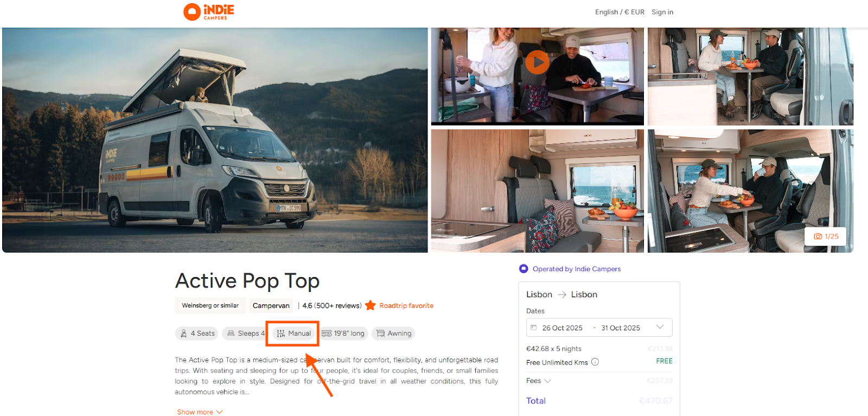Play the campervan interior video

(537, 62)
